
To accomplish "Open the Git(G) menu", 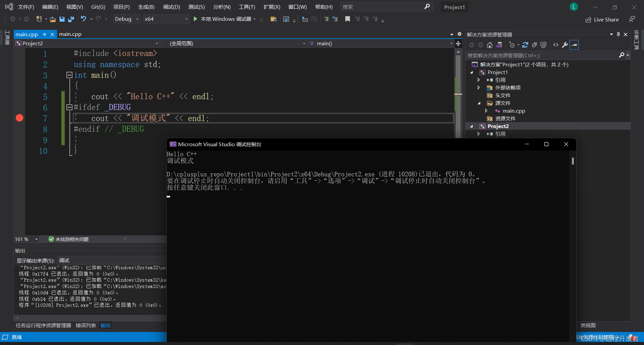I will 98,7.
